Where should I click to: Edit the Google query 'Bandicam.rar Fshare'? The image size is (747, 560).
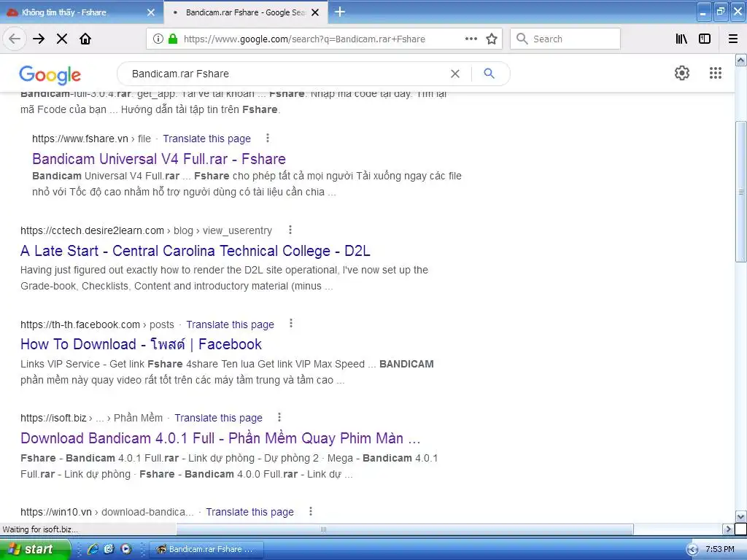(x=180, y=74)
